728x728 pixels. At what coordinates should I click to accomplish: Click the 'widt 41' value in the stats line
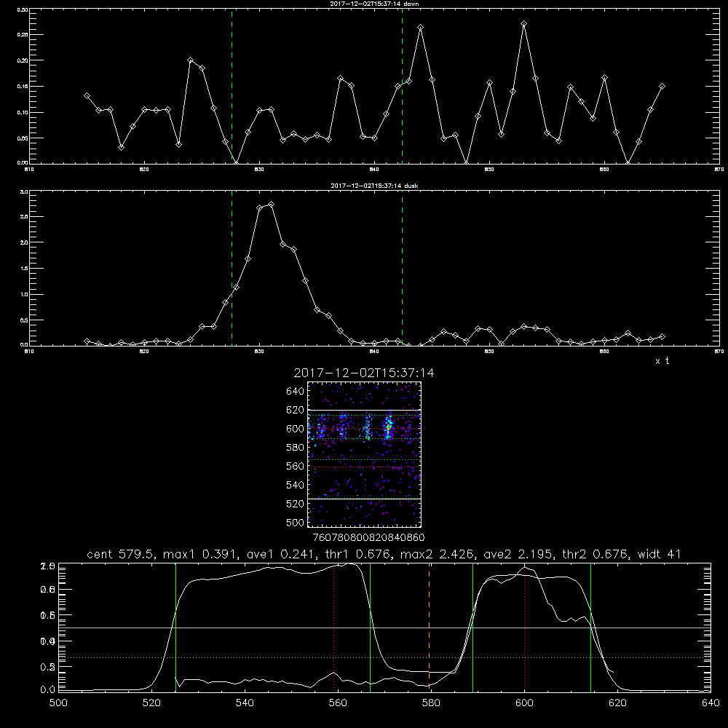tap(659, 554)
